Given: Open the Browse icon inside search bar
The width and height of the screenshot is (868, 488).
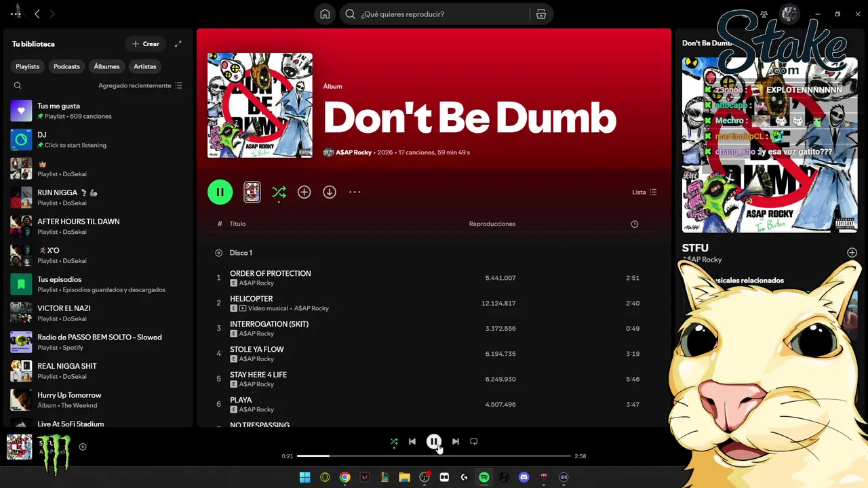Looking at the screenshot, I should [x=541, y=14].
